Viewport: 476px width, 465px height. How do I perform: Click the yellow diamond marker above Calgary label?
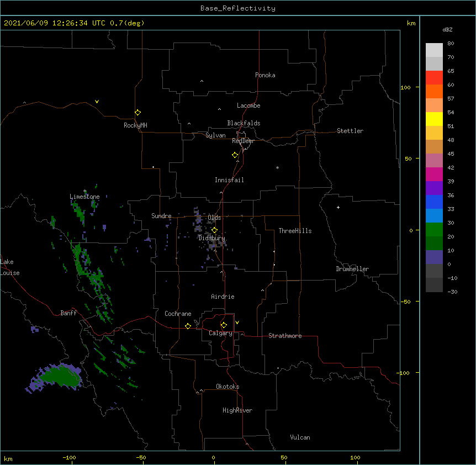pyautogui.click(x=224, y=325)
